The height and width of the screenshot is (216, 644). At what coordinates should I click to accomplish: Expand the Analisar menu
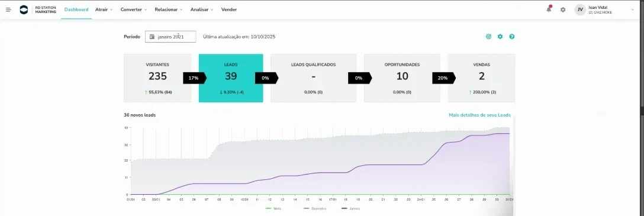point(202,9)
